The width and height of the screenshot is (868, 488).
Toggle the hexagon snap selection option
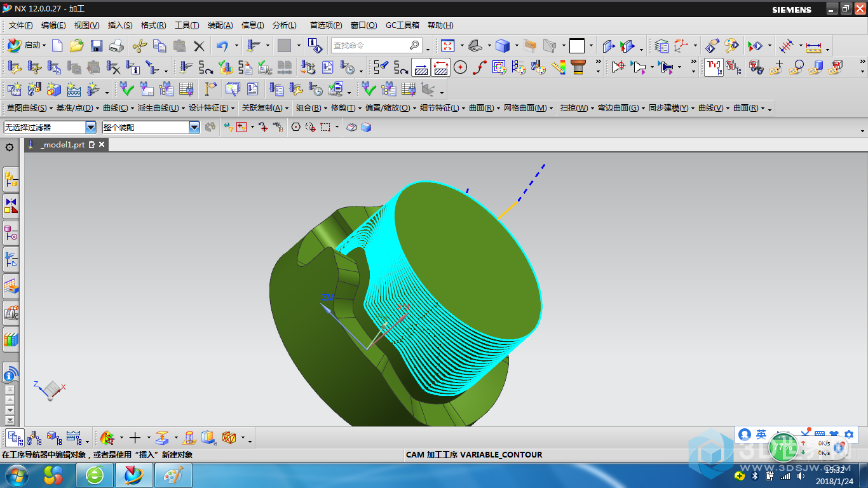point(295,127)
